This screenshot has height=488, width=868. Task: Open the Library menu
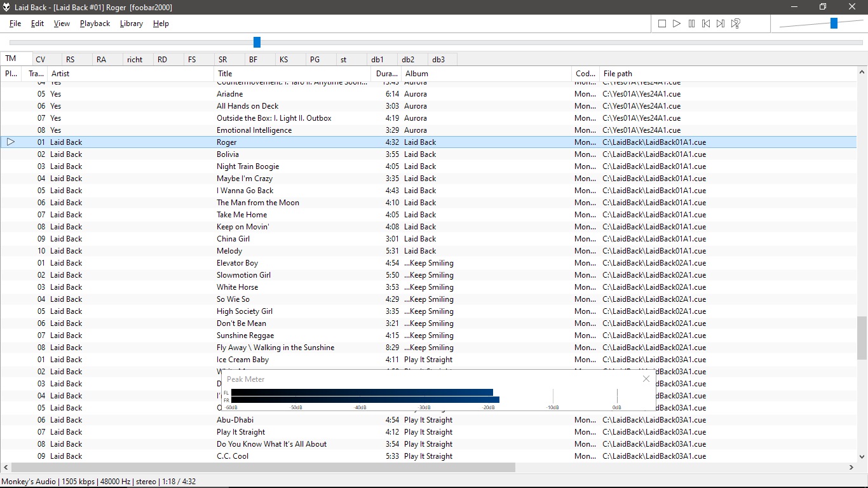132,24
